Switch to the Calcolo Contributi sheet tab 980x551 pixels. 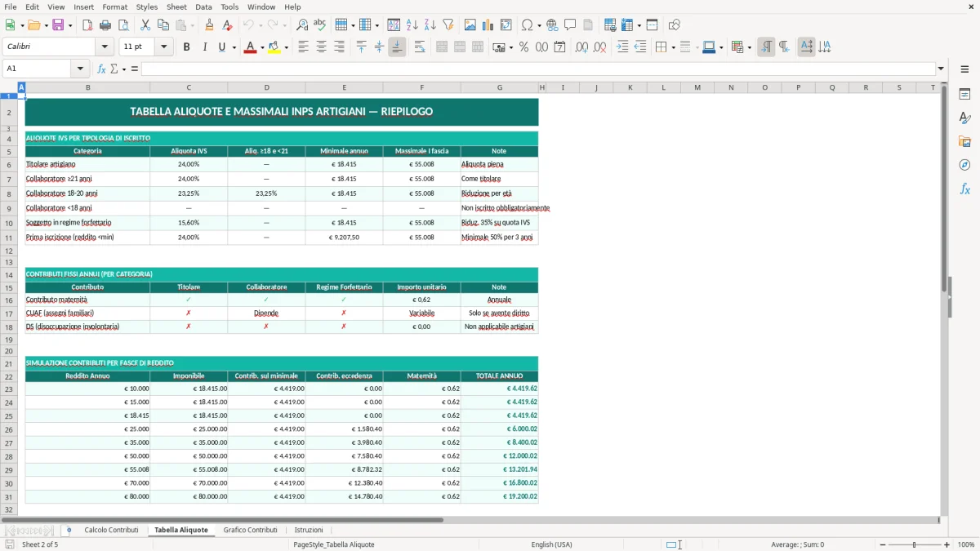111,530
